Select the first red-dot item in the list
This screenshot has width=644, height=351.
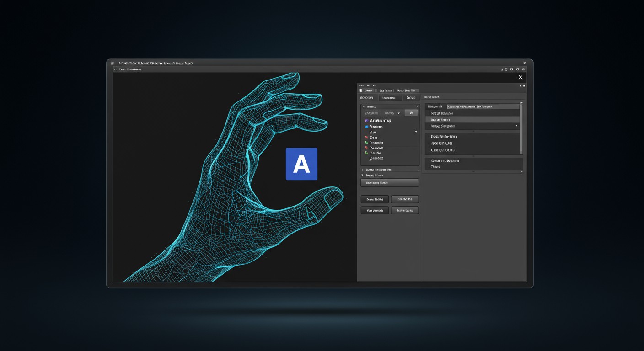(x=371, y=138)
